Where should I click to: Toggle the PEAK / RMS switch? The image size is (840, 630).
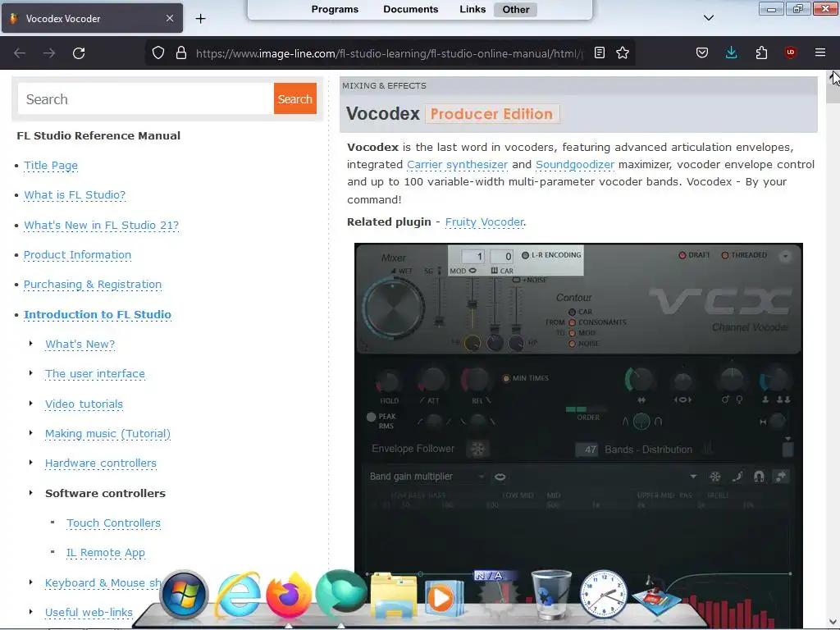coord(371,417)
